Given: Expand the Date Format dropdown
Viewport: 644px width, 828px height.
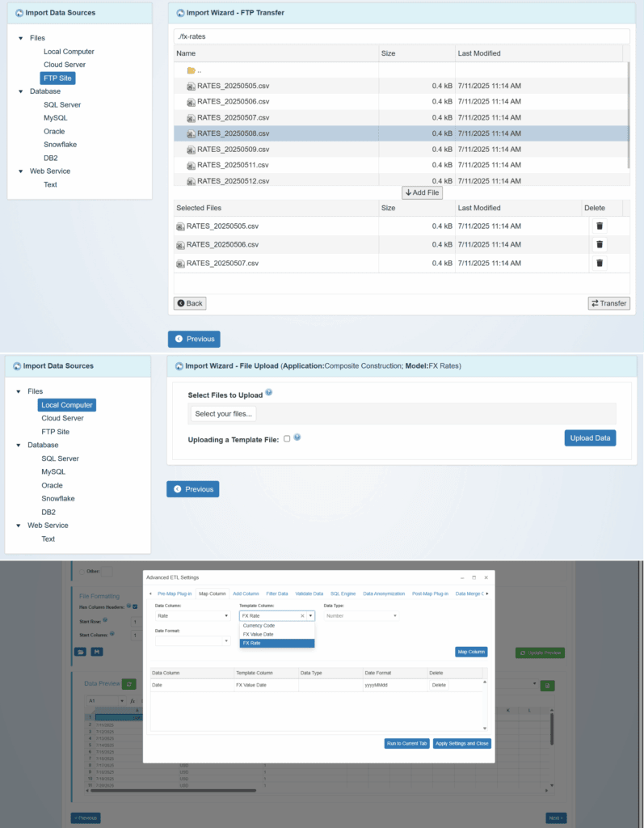Looking at the screenshot, I should tap(192, 641).
